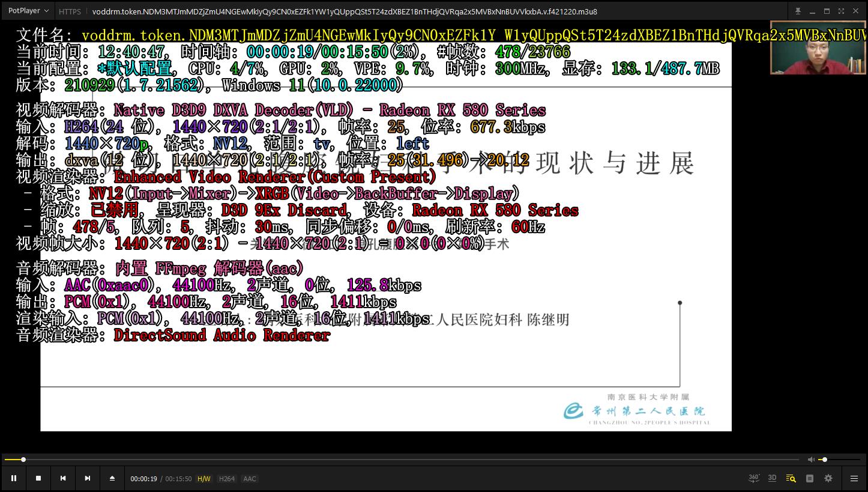Pin the window always on top

798,11
